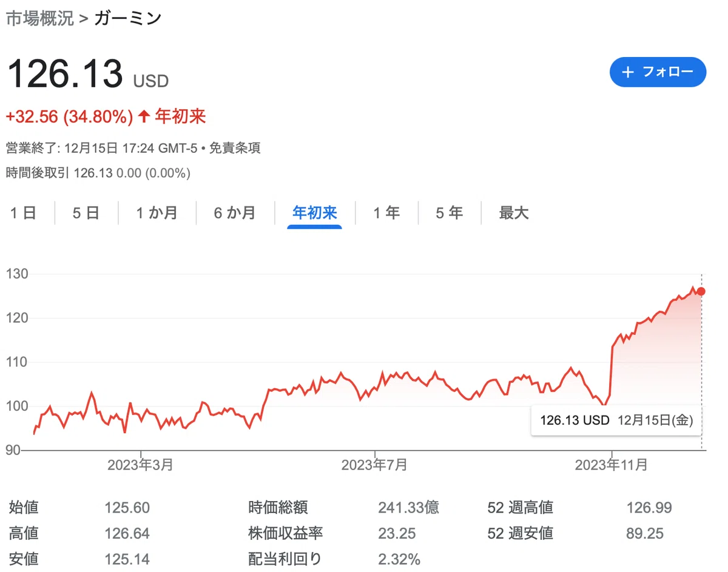This screenshot has width=728, height=572.
Task: Click the 2023年7月 axis label
Action: coord(374,465)
